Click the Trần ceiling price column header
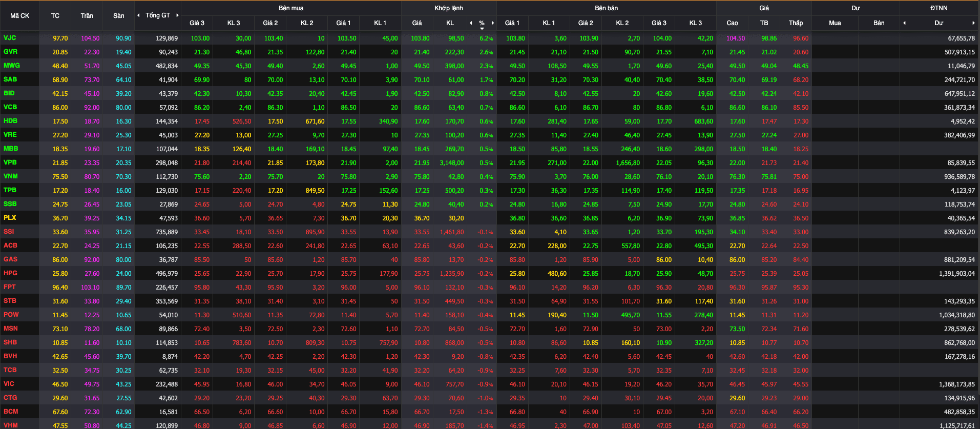 coord(87,16)
